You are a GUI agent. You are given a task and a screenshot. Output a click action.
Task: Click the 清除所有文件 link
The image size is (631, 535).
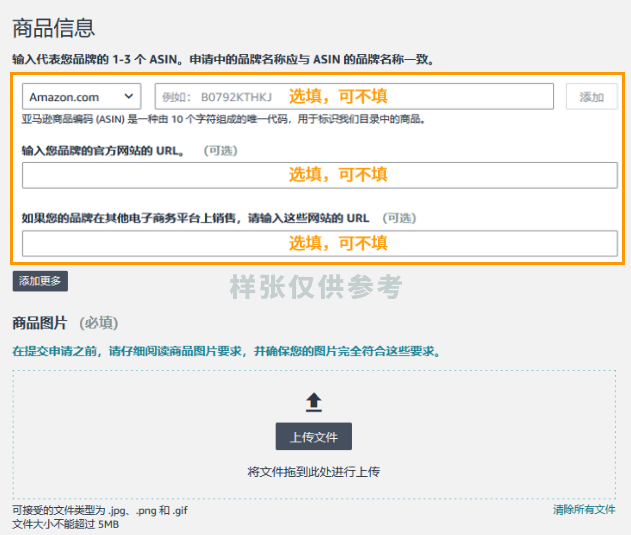[584, 510]
